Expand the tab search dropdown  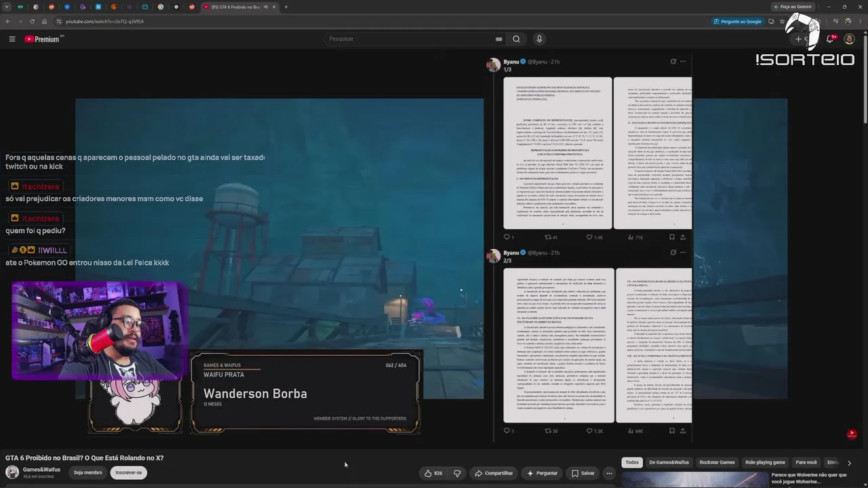click(x=7, y=7)
